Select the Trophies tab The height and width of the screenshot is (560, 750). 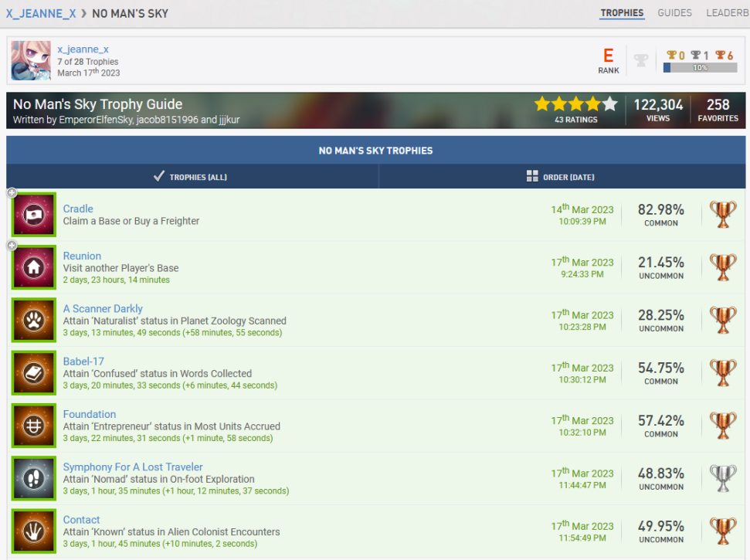coord(622,13)
